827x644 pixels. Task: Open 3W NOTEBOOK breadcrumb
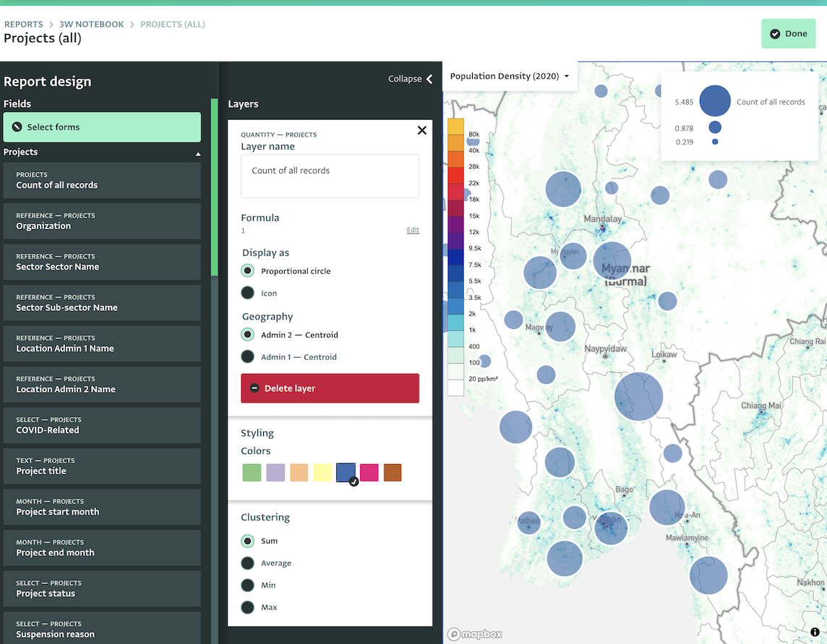tap(91, 25)
